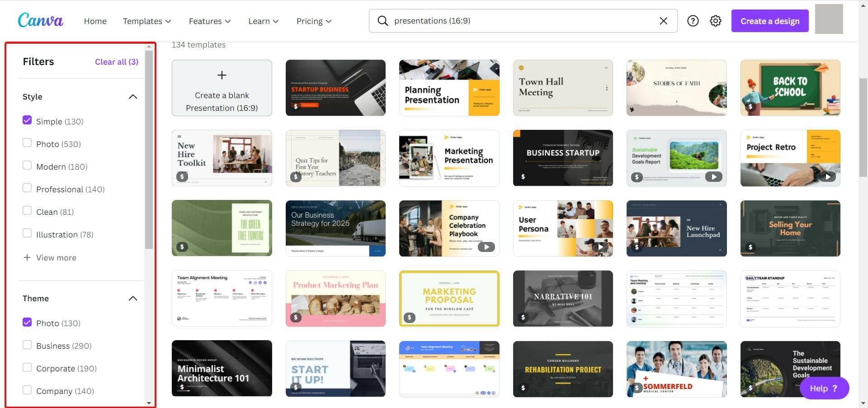This screenshot has width=868, height=408.
Task: Open Our Business Strategy for 2025 template
Action: (335, 228)
